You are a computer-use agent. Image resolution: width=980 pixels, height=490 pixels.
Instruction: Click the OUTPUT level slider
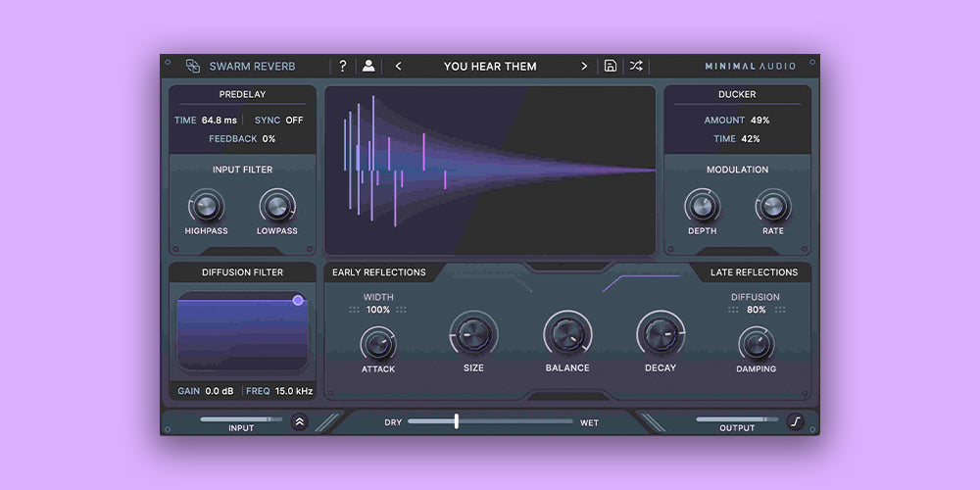738,419
